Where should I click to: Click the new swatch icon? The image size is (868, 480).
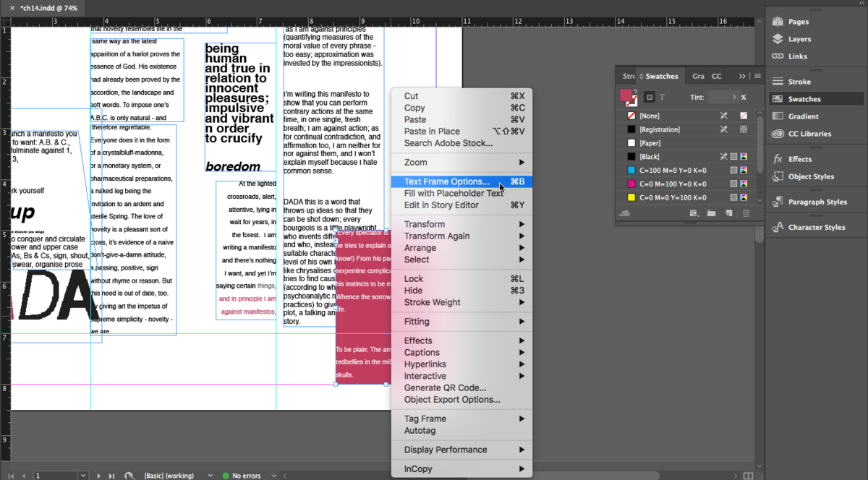(x=728, y=213)
